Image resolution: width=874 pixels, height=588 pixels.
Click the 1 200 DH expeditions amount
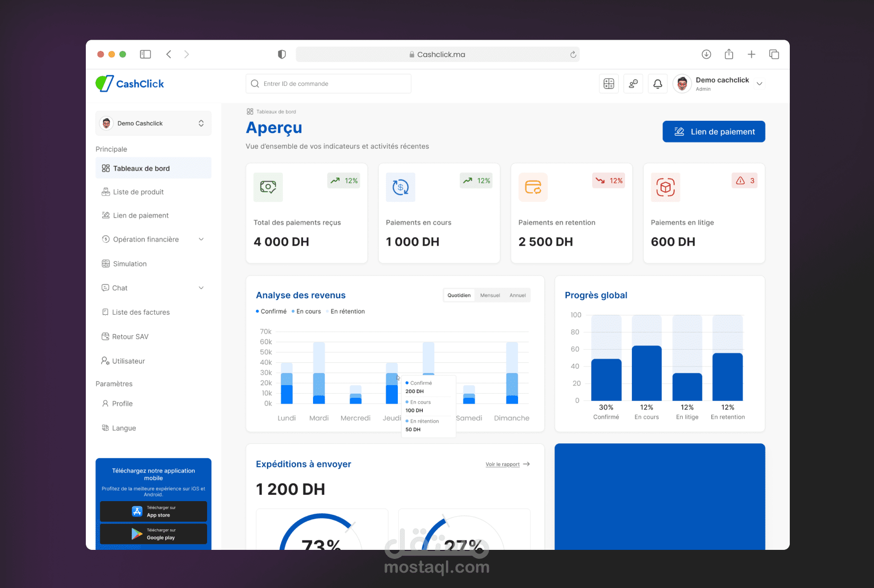(290, 489)
